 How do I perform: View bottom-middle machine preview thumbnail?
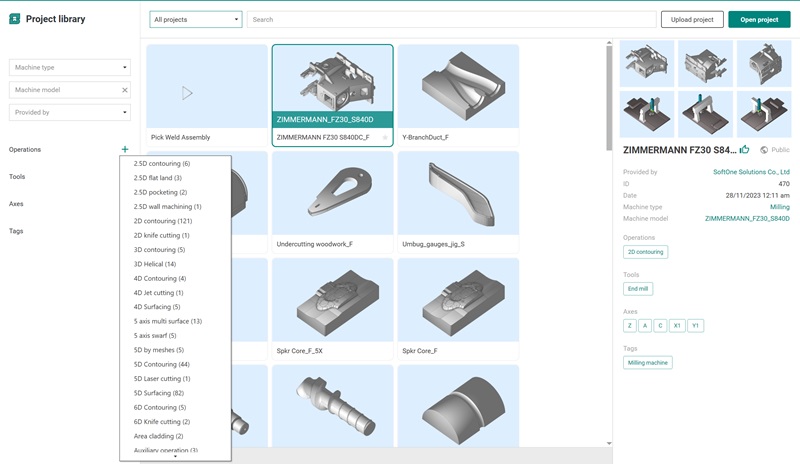705,114
